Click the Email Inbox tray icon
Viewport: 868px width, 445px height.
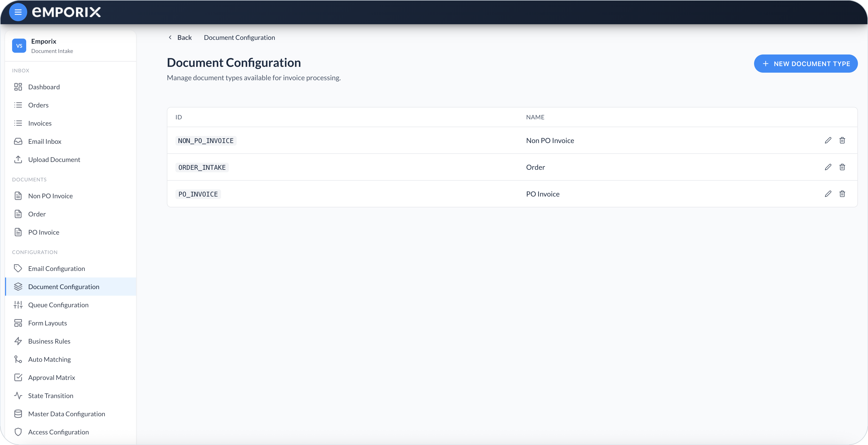pos(18,141)
